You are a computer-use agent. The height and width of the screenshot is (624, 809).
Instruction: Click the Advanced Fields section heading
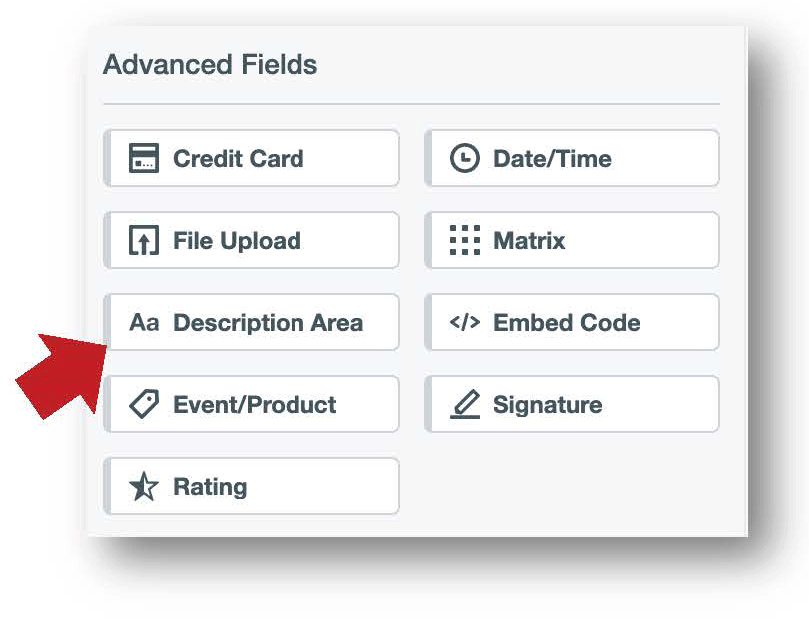210,64
